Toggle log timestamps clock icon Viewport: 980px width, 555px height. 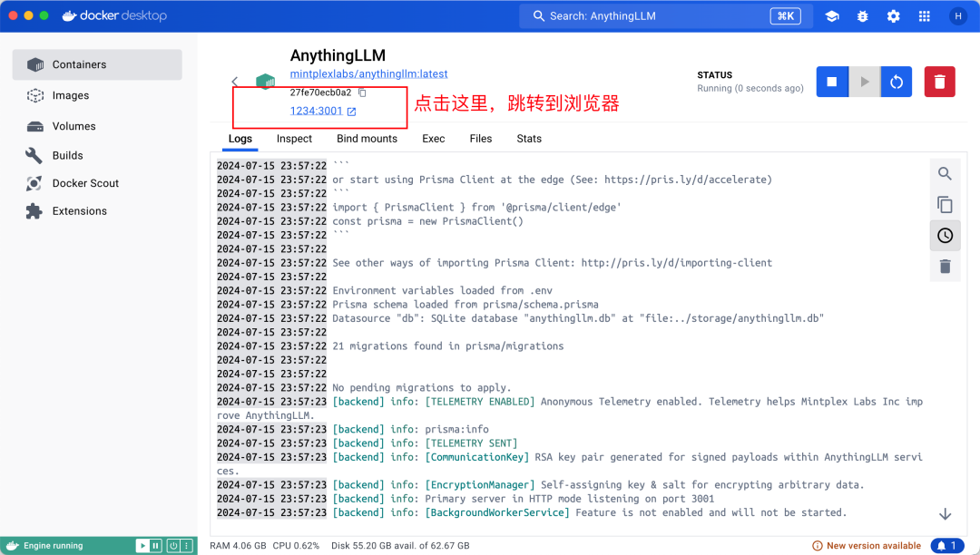tap(945, 236)
